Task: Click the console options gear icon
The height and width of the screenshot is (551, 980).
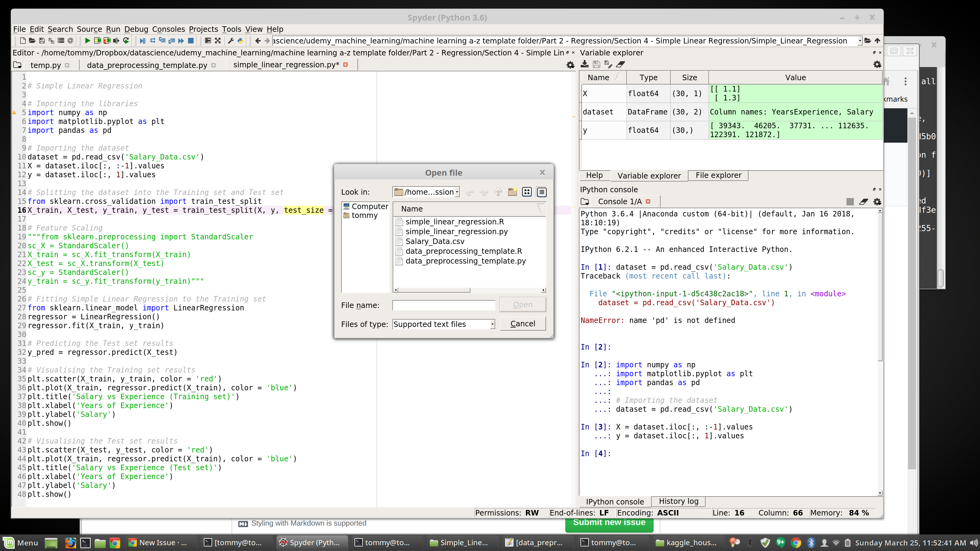Action: 877,201
